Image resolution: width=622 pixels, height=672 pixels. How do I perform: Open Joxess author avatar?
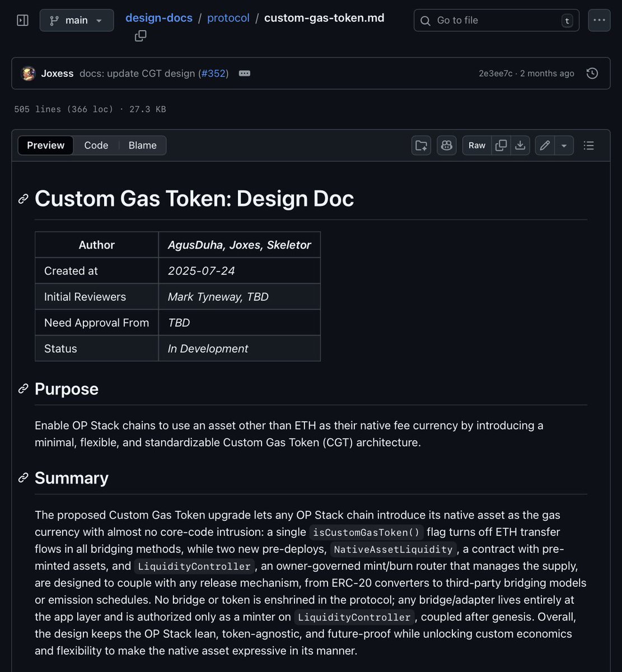tap(28, 73)
